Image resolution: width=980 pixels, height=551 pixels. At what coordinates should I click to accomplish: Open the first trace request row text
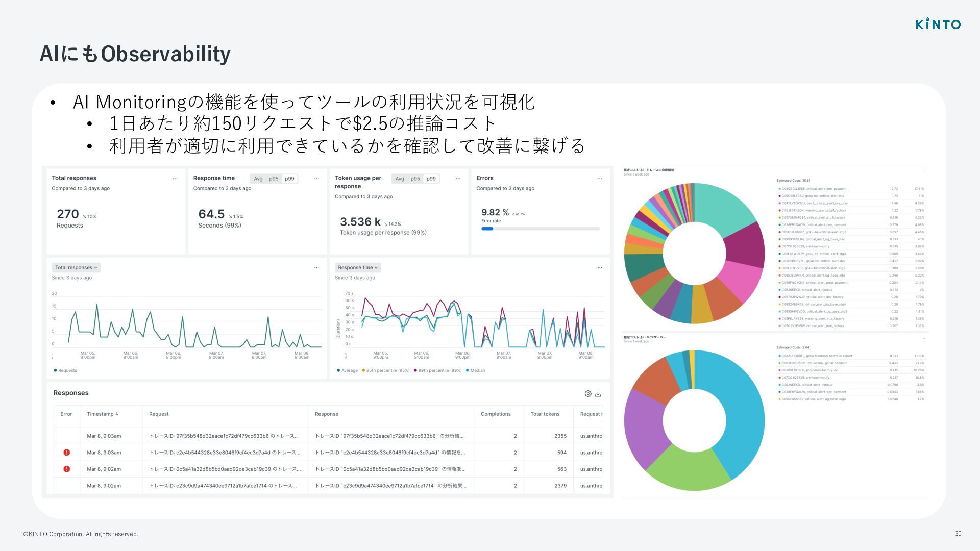coord(224,436)
